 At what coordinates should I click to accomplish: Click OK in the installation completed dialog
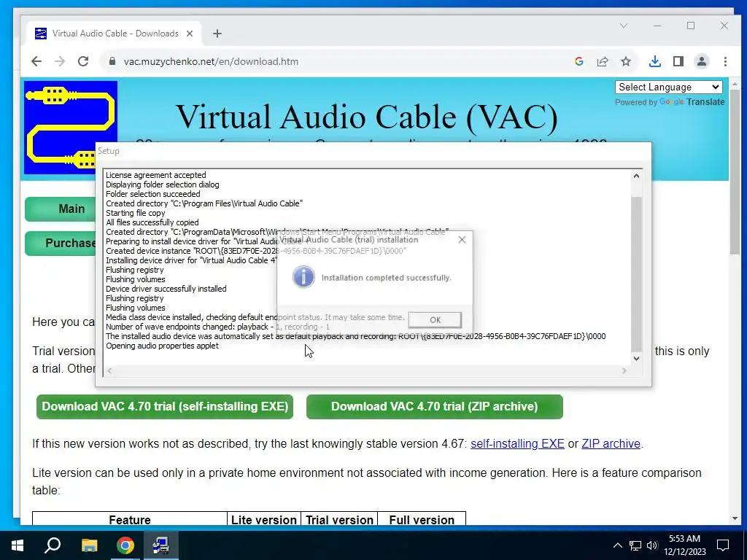click(x=435, y=320)
